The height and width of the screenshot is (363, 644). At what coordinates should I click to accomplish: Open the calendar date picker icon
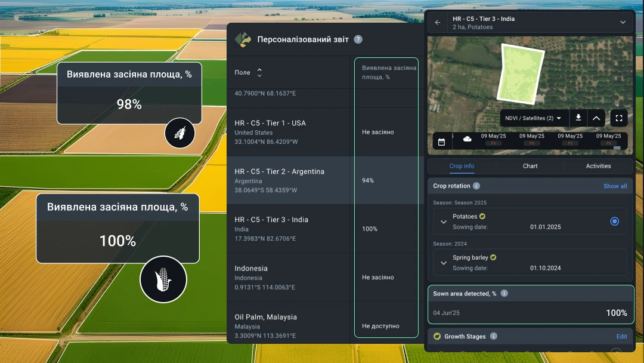441,141
